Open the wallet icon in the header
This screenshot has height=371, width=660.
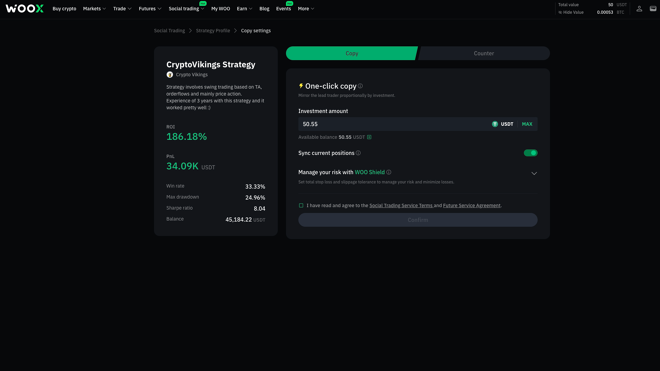coord(653,8)
